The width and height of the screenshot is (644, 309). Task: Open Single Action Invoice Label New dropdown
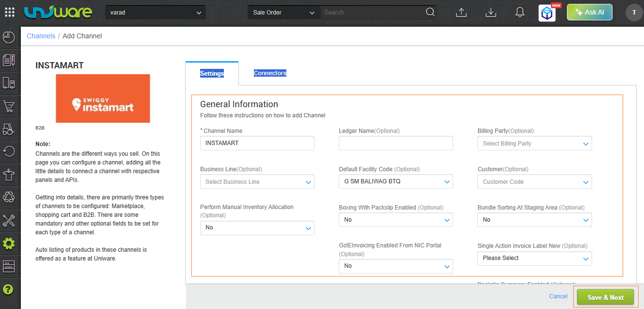coord(534,259)
